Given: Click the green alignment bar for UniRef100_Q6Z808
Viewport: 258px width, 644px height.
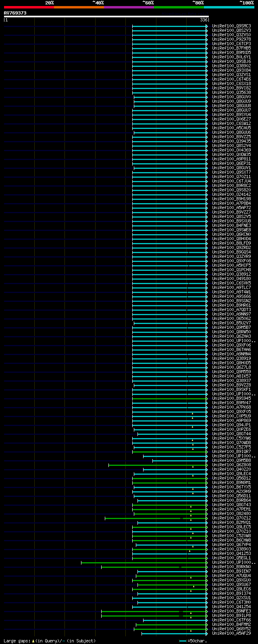Looking at the screenshot, I should (157, 465).
